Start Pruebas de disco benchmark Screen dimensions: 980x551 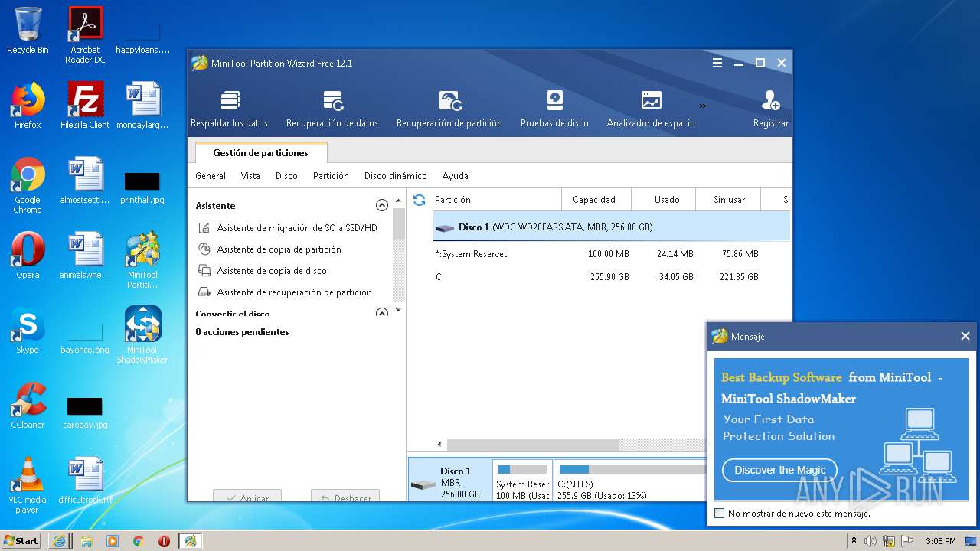[x=554, y=109]
